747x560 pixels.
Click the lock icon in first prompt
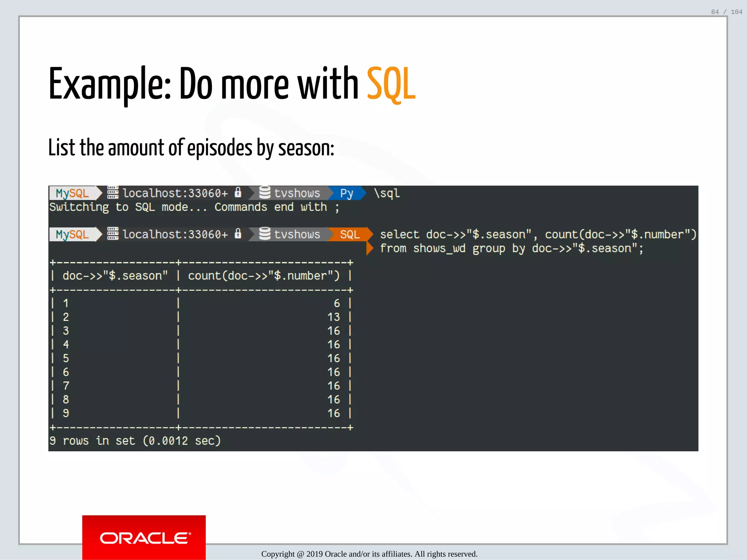[x=238, y=192]
